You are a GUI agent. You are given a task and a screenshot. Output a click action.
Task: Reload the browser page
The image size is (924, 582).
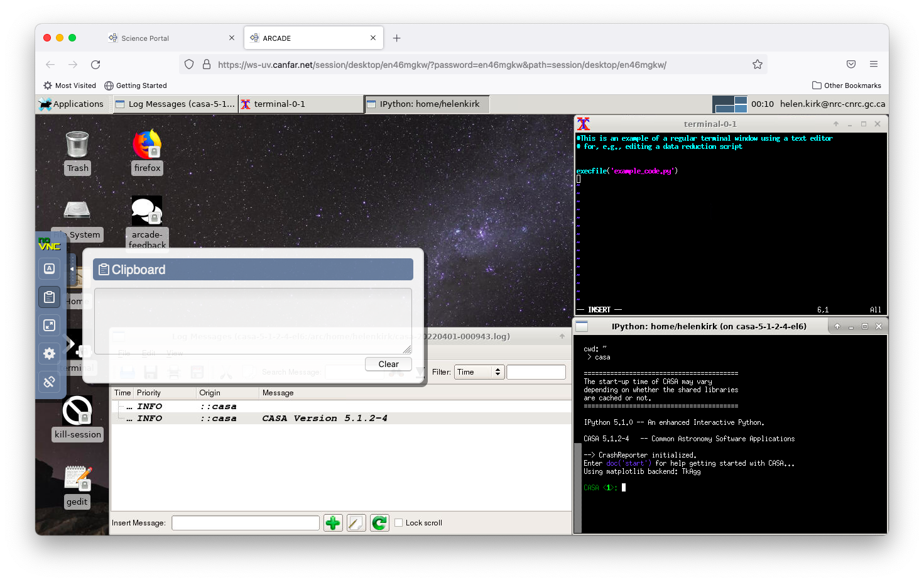point(95,65)
